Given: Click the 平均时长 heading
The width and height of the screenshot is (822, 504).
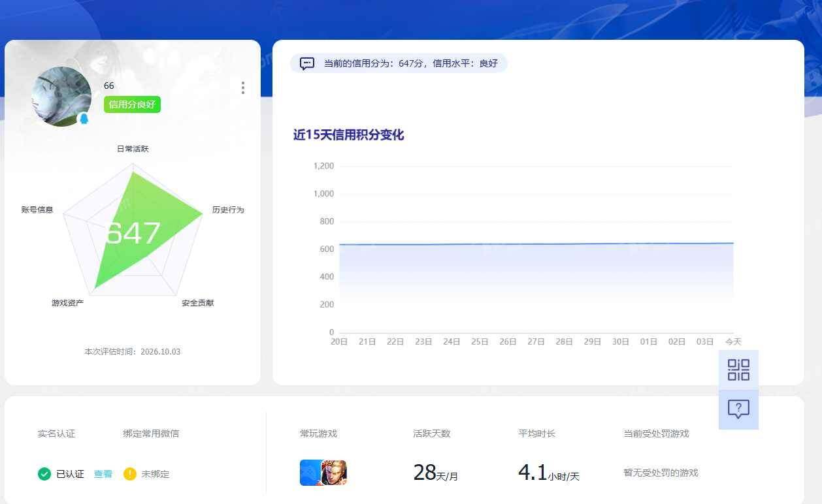Looking at the screenshot, I should 537,433.
